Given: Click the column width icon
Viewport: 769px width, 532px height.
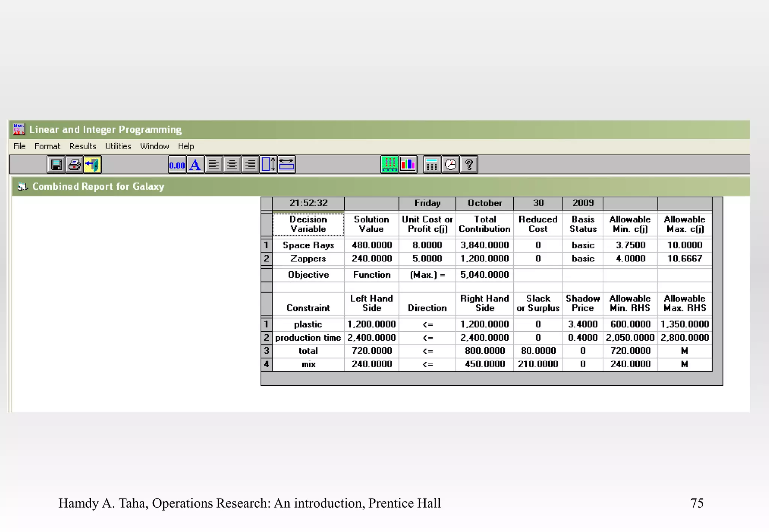Looking at the screenshot, I should pos(286,165).
